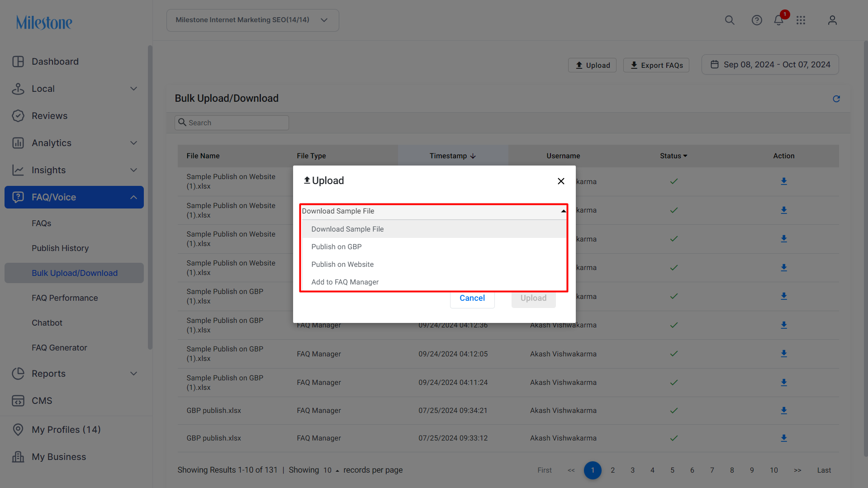Open Publish History
868x488 pixels.
pos(60,248)
